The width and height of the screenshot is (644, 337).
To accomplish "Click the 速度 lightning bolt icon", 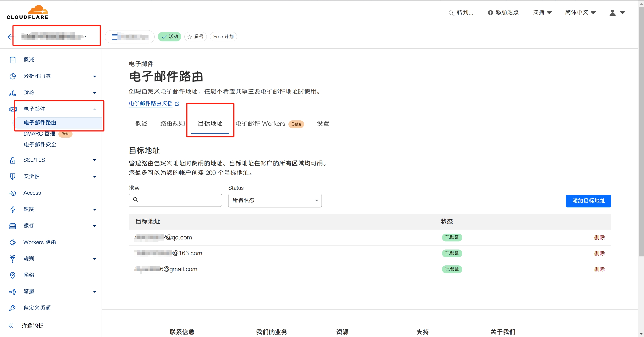I will [x=13, y=209].
